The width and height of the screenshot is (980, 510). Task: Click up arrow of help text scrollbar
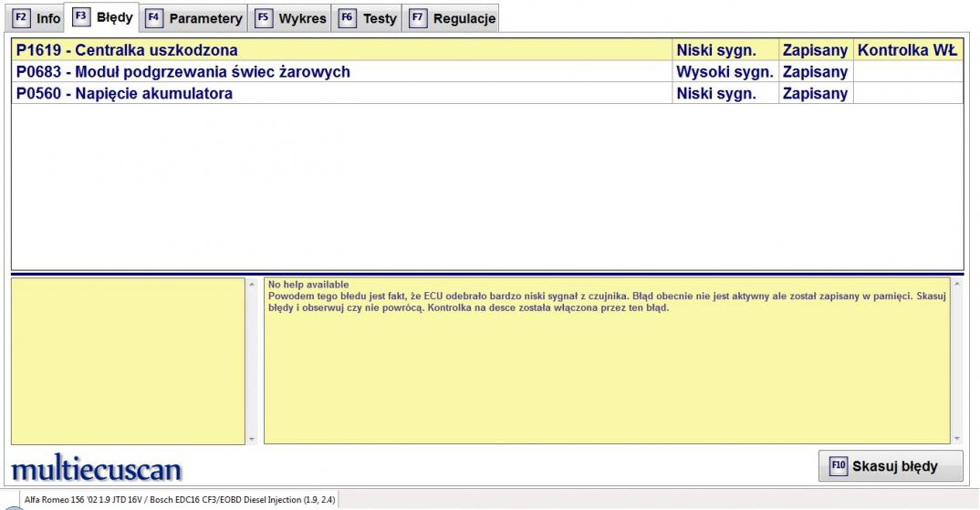point(957,285)
